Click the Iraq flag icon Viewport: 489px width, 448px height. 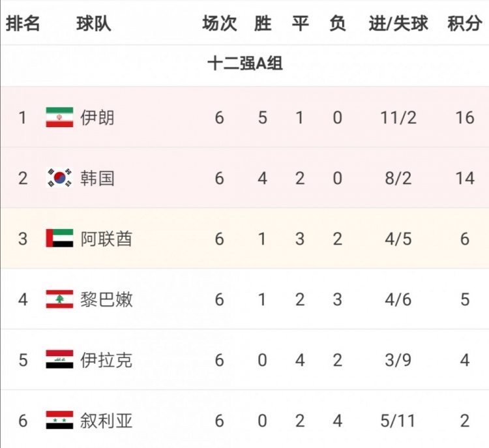[59, 359]
